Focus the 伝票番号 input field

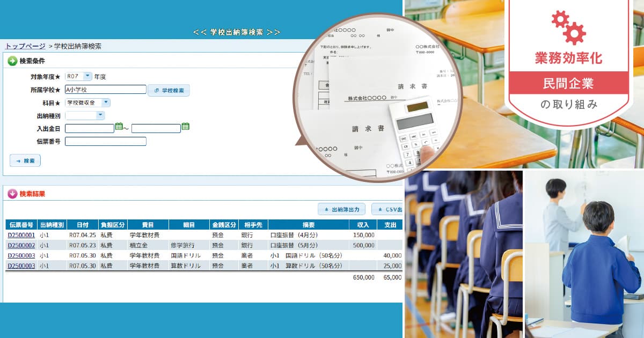click(106, 141)
